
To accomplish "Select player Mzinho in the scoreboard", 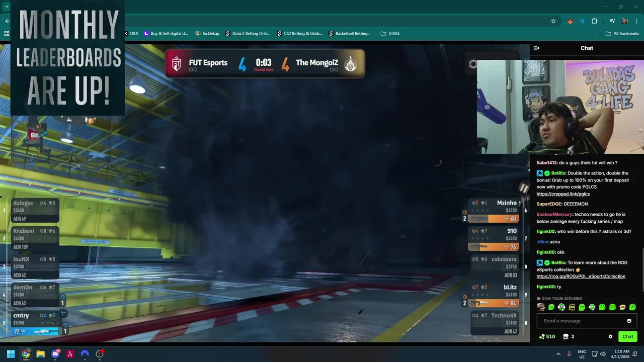I will [495, 210].
